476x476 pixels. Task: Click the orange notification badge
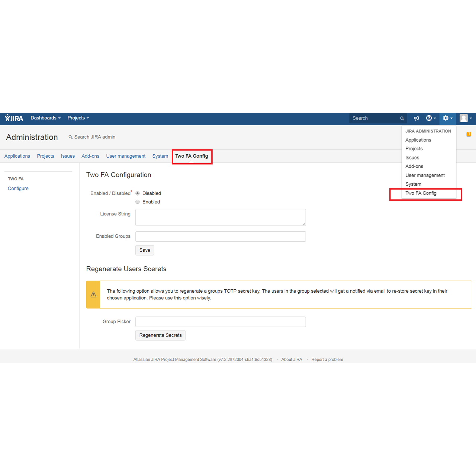(x=469, y=134)
